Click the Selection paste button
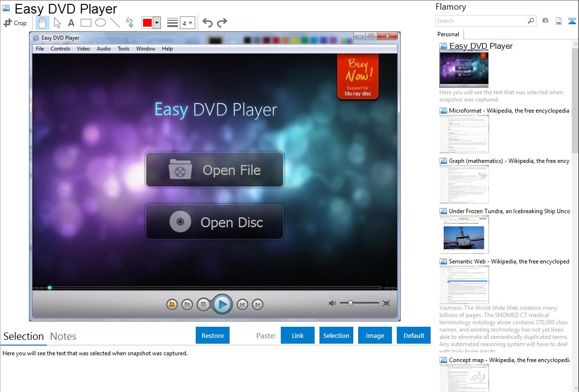 [336, 335]
